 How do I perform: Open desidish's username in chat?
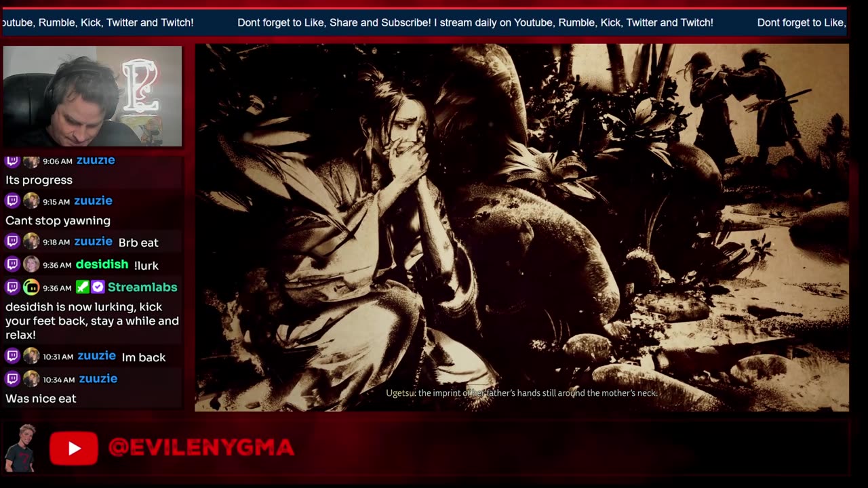tap(102, 264)
